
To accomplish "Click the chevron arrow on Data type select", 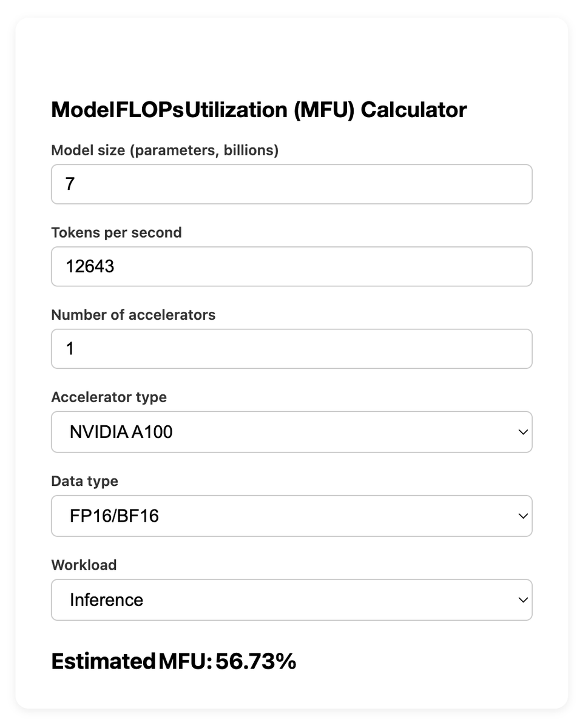I will (x=522, y=516).
